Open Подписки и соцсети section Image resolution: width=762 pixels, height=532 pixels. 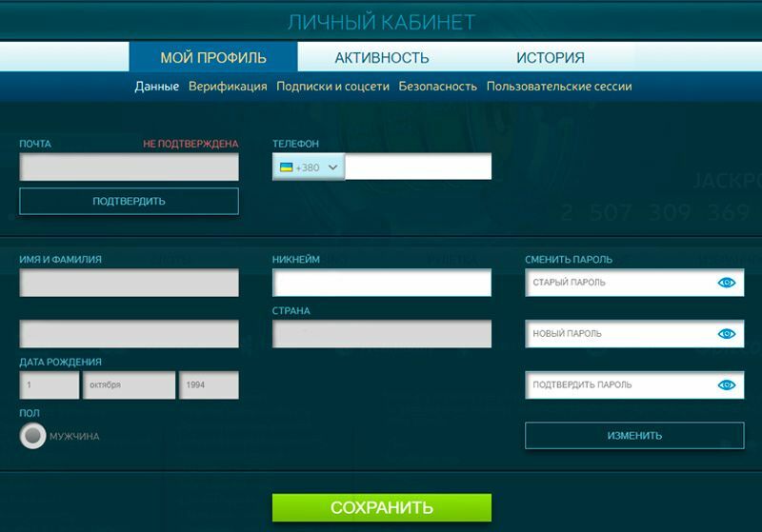332,87
